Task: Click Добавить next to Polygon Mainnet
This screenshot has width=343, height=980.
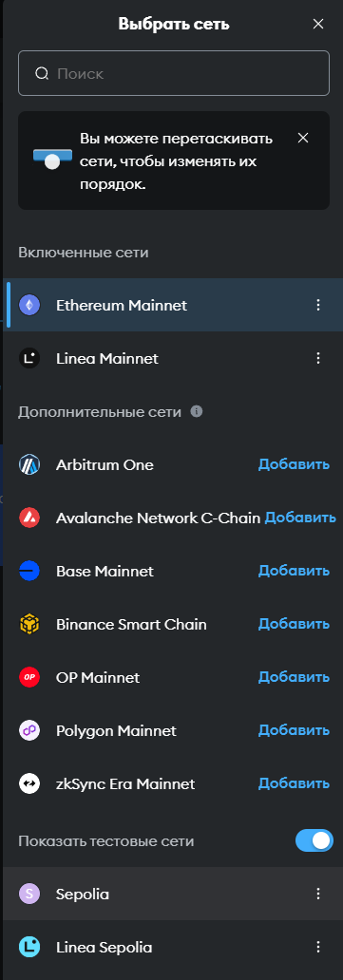Action: (x=295, y=730)
